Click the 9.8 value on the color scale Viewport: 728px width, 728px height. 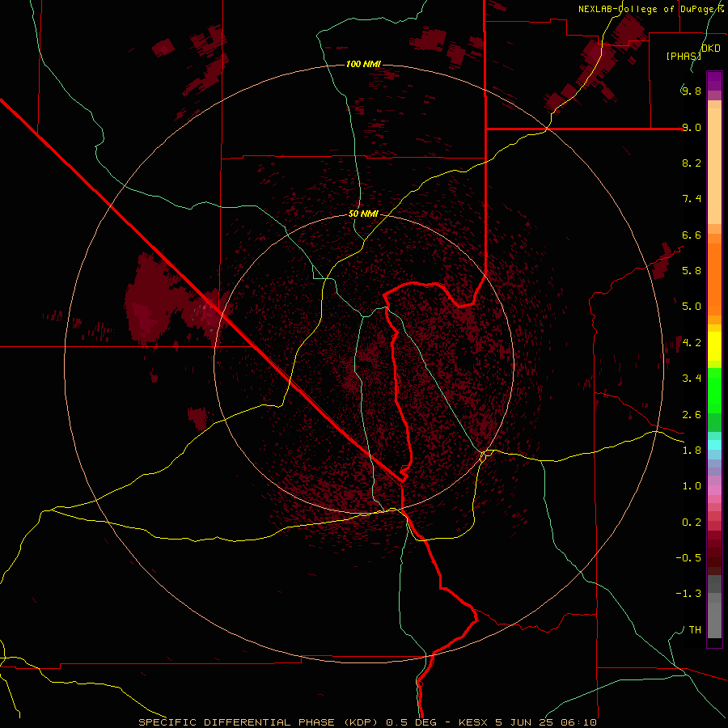(x=692, y=91)
